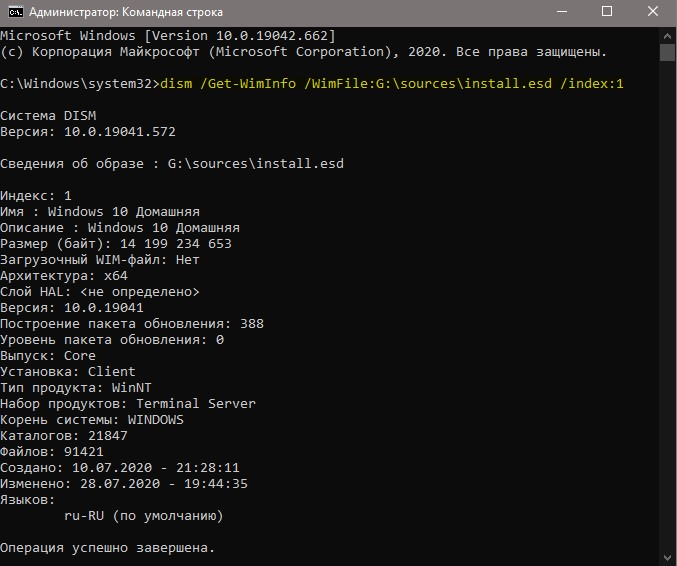Click 'Корень системы: WINDOWS' line
The image size is (677, 566).
click(92, 420)
